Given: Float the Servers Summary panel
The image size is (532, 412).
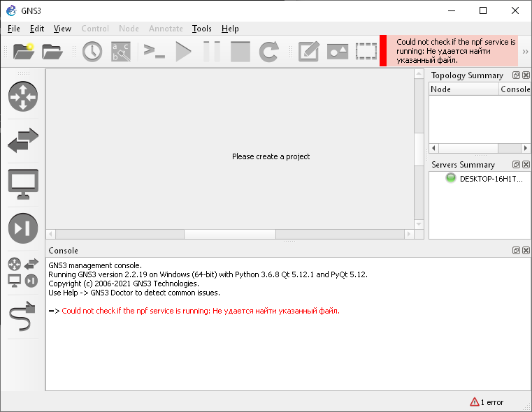Looking at the screenshot, I should (516, 165).
